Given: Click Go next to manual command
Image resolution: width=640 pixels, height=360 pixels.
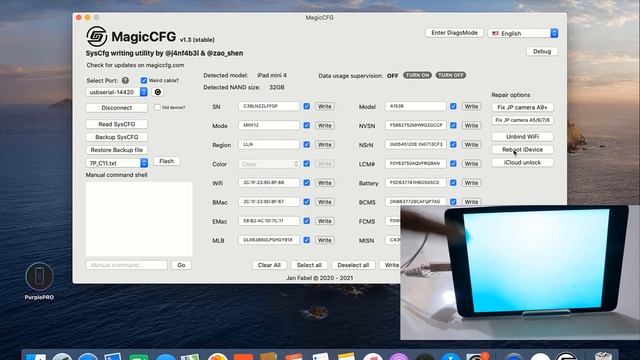Looking at the screenshot, I should pos(181,265).
